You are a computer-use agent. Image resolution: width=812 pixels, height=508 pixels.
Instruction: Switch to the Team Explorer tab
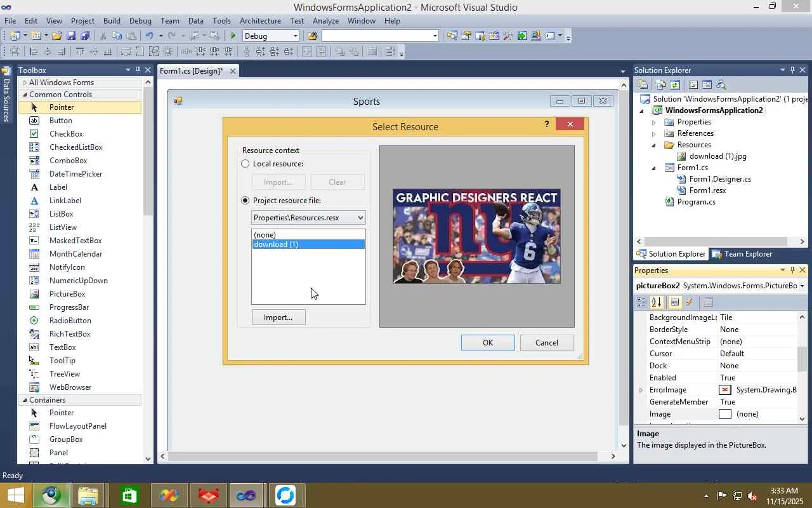point(742,254)
